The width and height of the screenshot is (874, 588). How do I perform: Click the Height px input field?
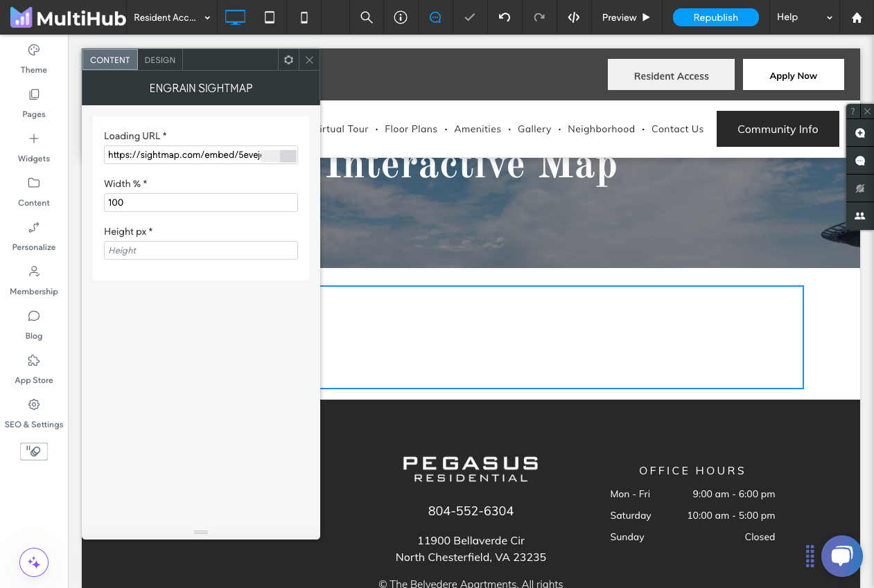pos(201,250)
